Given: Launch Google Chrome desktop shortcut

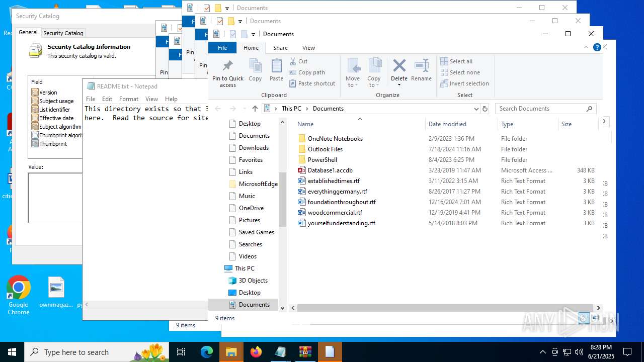Looking at the screenshot, I should point(19,296).
